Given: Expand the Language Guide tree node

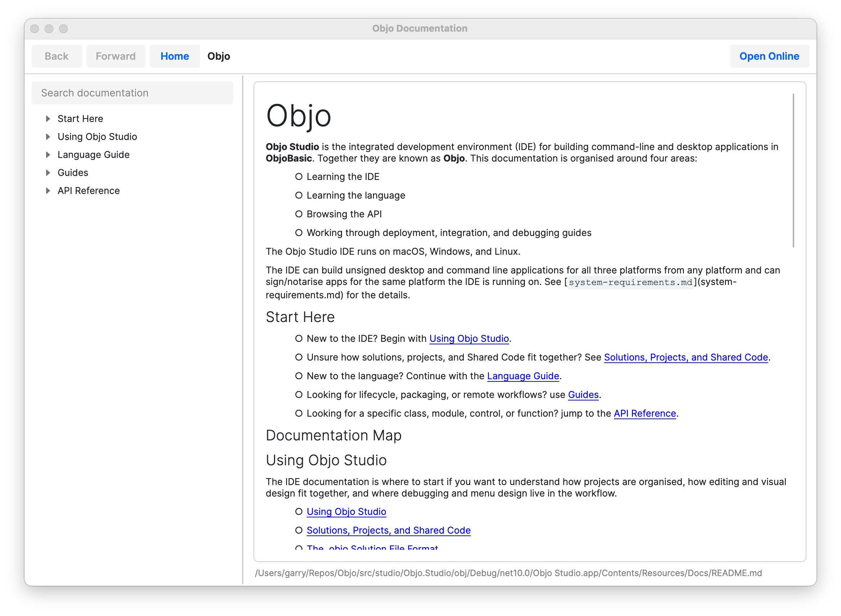Looking at the screenshot, I should pos(48,154).
